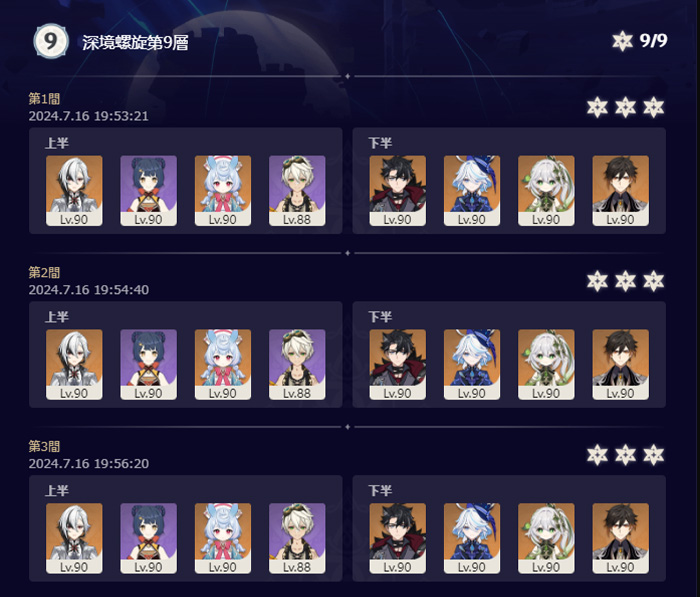This screenshot has width=700, height=597.
Task: Select the white-haired character in 第3間 上半
Action: point(74,539)
